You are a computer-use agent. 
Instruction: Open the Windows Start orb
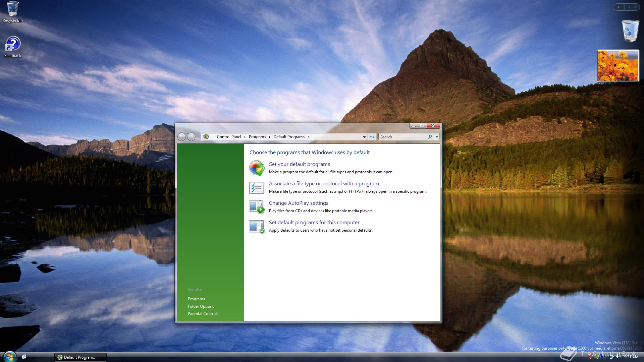9,356
